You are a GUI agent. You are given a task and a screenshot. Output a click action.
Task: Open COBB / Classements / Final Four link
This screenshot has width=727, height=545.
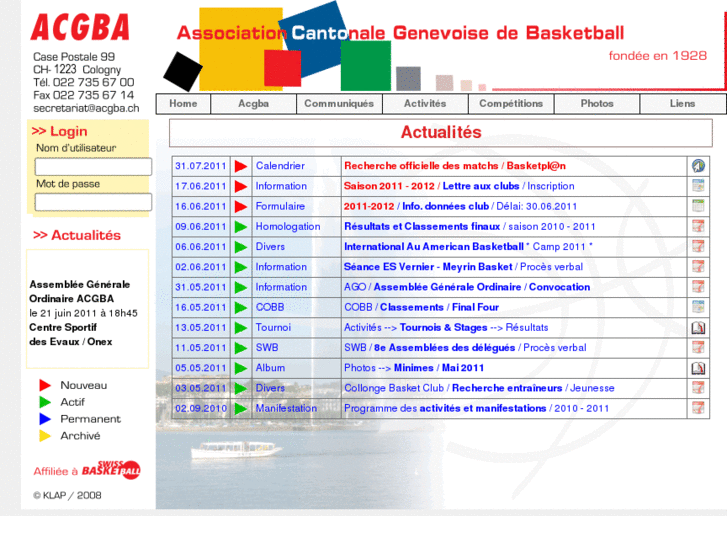421,307
